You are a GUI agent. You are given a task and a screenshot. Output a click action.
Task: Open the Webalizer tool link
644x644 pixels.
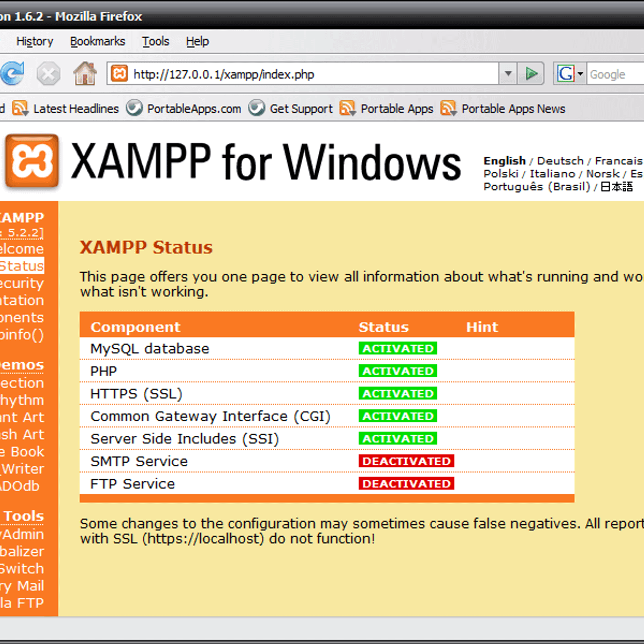22,551
